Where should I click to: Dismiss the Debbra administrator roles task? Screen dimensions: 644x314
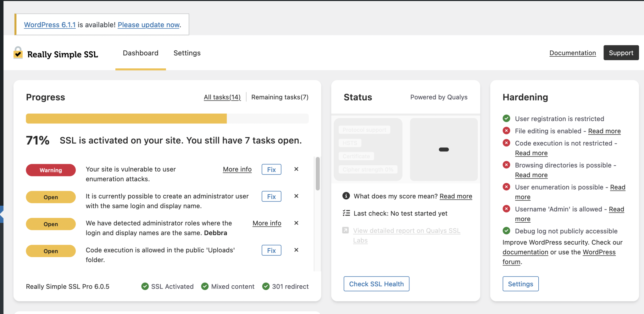(296, 223)
